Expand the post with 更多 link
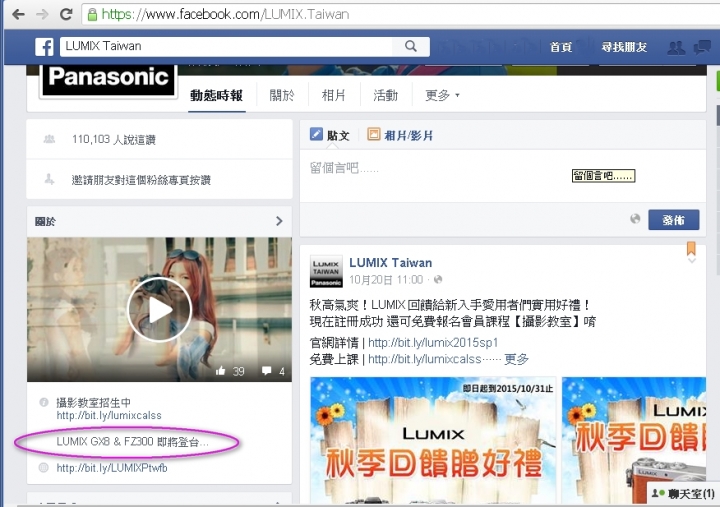This screenshot has height=507, width=720. point(516,359)
